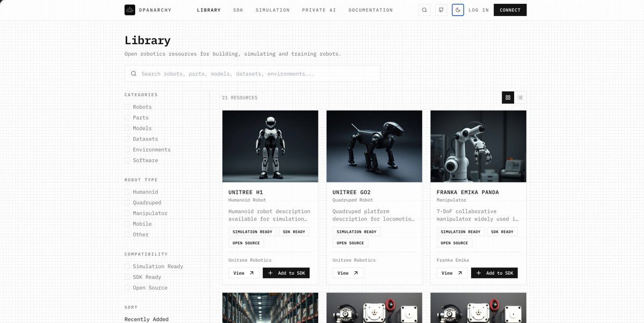Click the SDK Ready tag on Franka Emika Panda

(502, 232)
